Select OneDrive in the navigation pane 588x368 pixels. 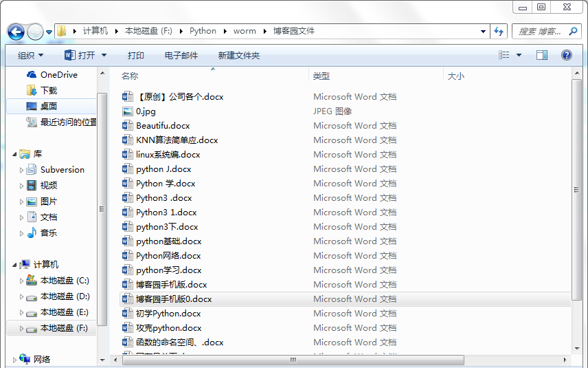(59, 75)
